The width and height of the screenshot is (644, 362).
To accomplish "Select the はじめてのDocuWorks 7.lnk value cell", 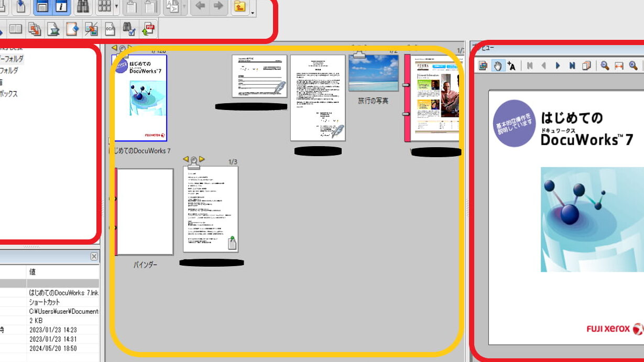I will [x=63, y=293].
